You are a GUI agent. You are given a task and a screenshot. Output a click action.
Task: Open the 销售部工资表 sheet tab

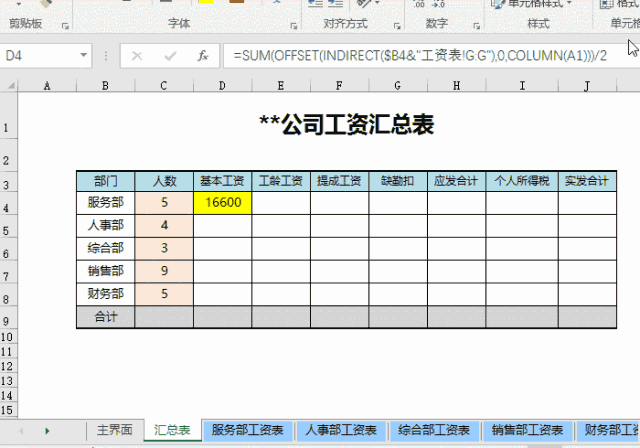527,430
